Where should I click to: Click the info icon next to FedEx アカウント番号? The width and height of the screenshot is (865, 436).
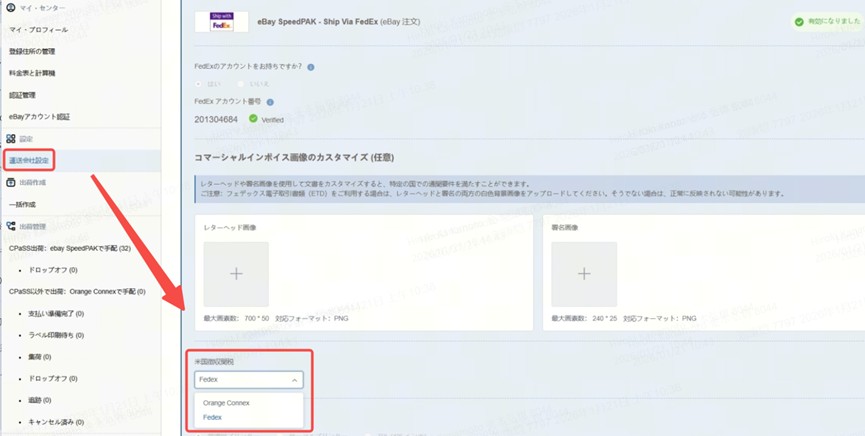[x=270, y=102]
